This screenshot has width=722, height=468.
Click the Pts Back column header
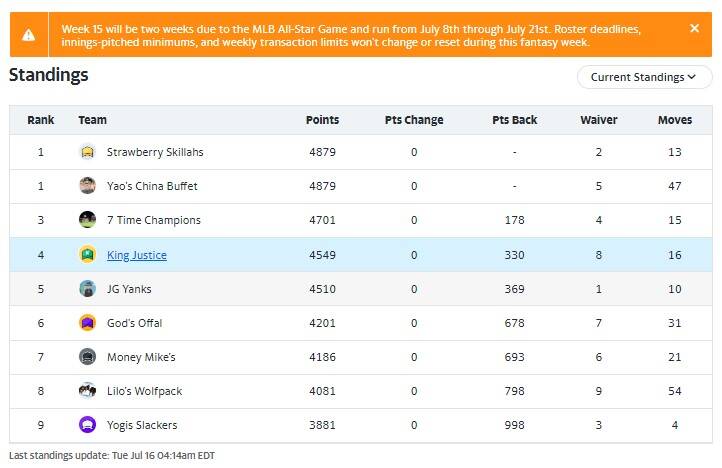514,120
